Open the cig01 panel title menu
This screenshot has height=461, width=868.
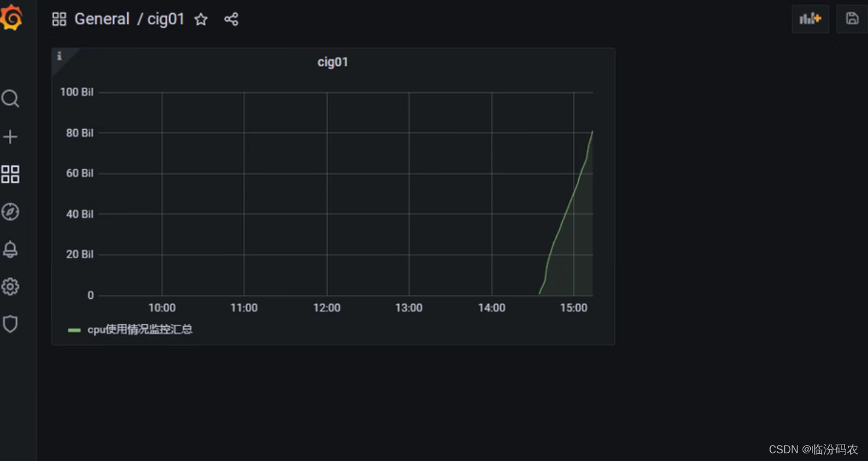coord(333,62)
